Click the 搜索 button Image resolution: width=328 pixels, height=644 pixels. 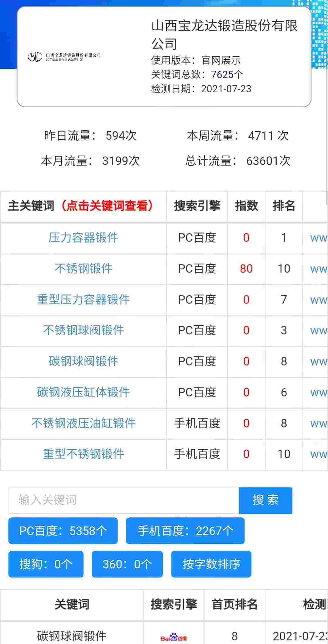pyautogui.click(x=265, y=500)
